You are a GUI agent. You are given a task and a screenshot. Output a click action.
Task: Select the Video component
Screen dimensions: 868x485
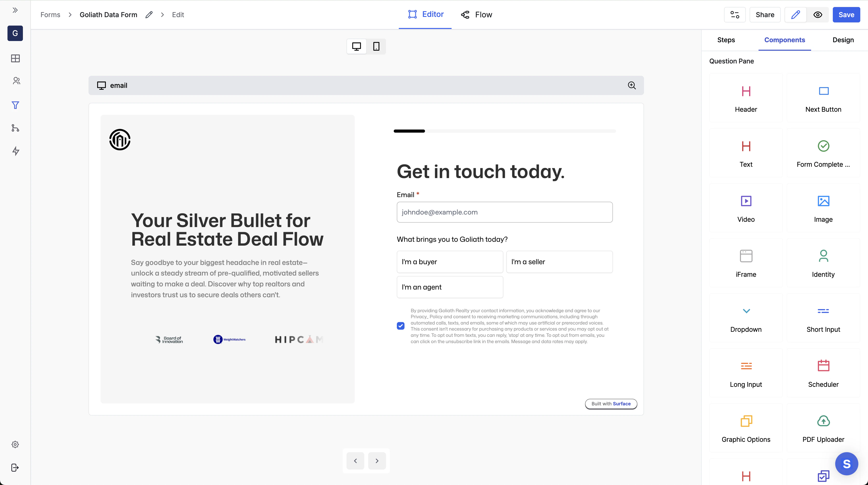coord(746,208)
